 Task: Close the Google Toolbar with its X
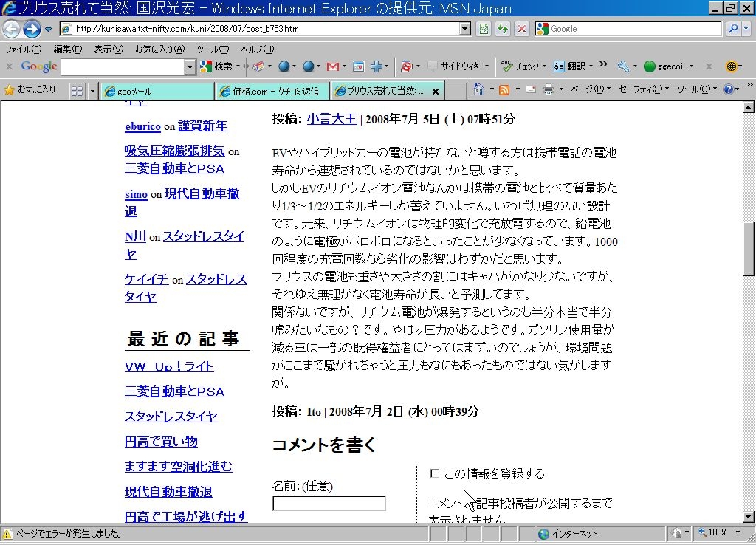click(x=9, y=66)
